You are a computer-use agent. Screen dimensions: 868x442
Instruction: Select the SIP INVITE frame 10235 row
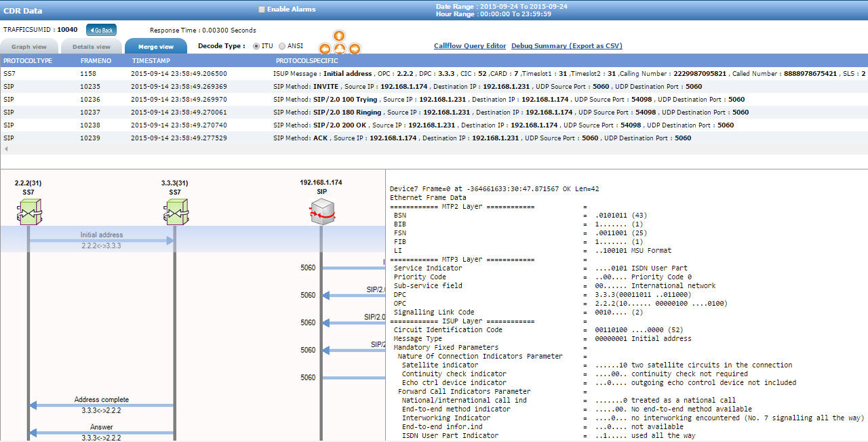pyautogui.click(x=434, y=86)
